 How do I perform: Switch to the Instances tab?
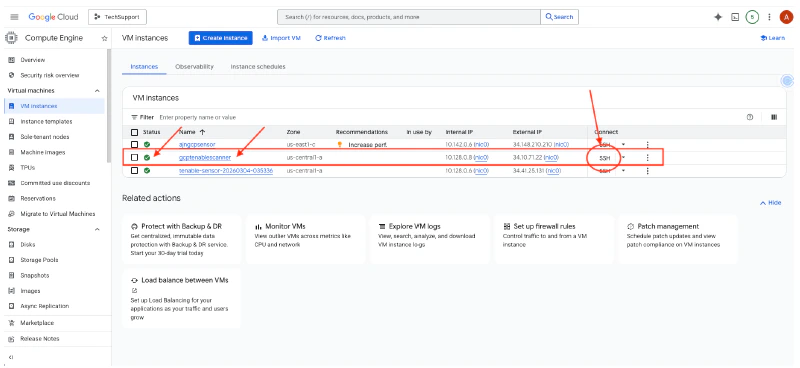[x=144, y=67]
